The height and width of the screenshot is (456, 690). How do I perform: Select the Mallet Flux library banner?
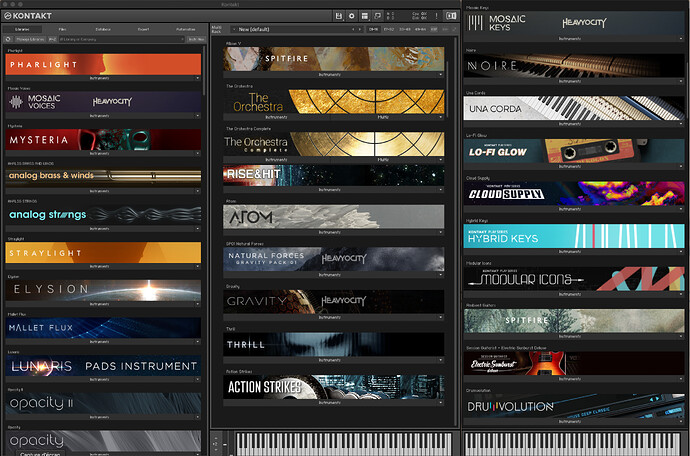click(x=103, y=328)
